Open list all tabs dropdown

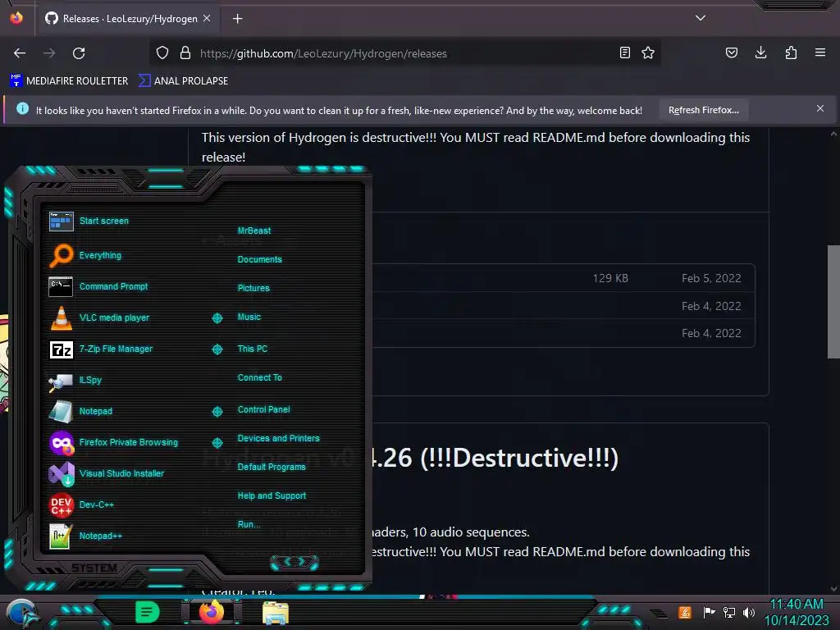pos(701,18)
